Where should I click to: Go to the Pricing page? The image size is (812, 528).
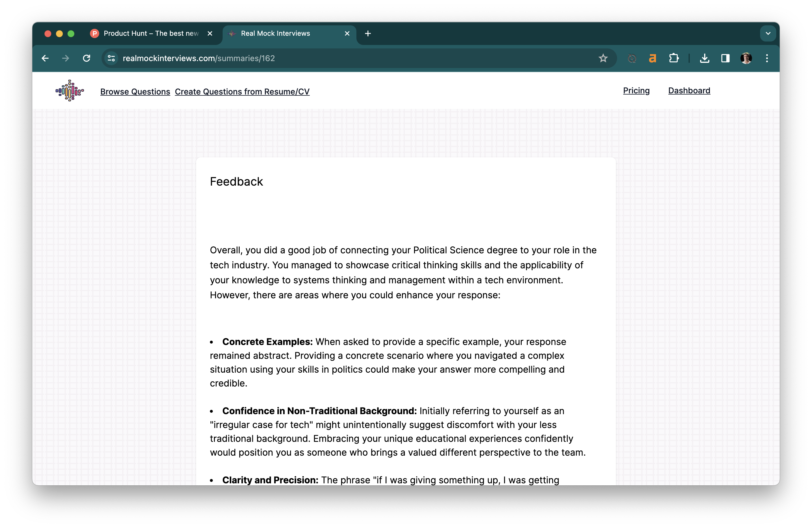tap(636, 91)
